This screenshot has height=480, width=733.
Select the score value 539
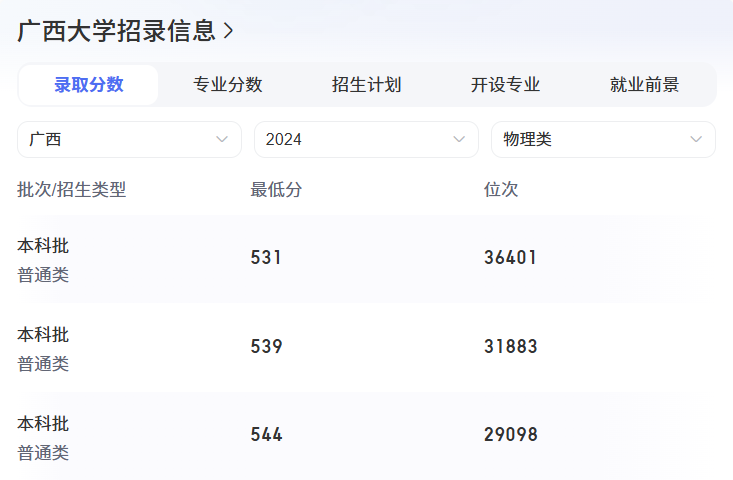(x=266, y=346)
